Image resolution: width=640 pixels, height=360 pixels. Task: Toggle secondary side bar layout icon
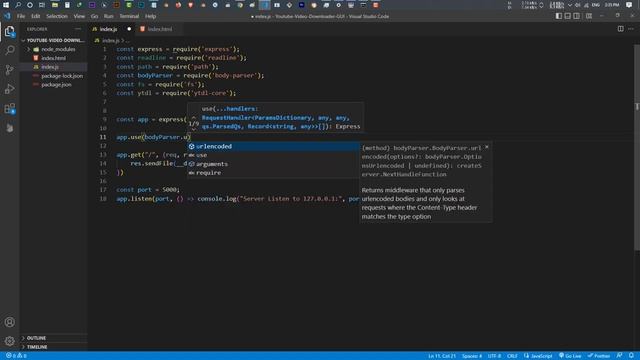[x=576, y=16]
